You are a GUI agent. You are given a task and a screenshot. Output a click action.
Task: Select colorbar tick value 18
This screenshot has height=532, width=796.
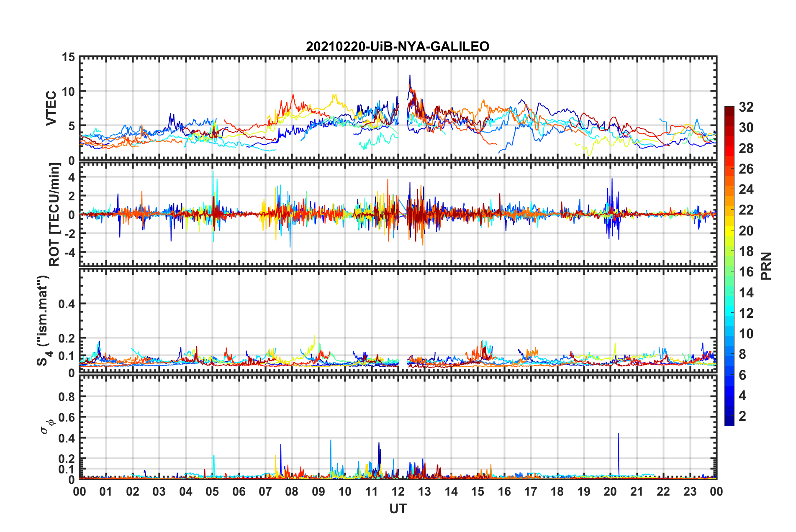(746, 251)
